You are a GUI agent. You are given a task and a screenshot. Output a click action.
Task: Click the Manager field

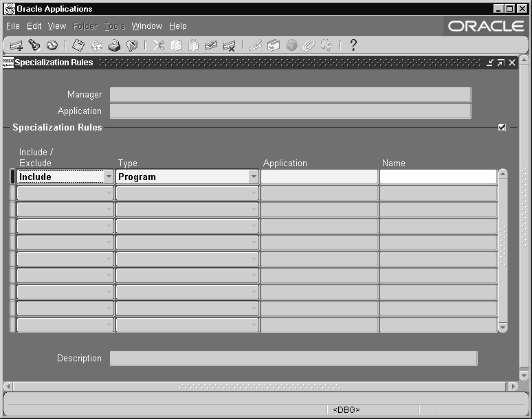click(291, 95)
